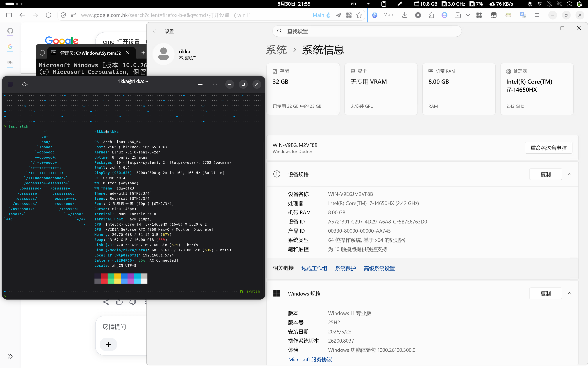The image size is (588, 368).
Task: Open 系统保护 link
Action: (x=345, y=268)
